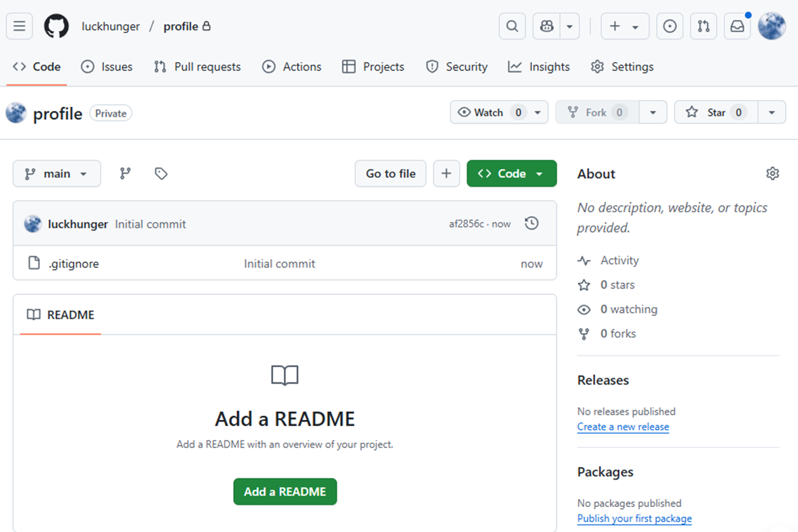Screen dimensions: 798x532
Task: Open user avatar menu in header
Action: pyautogui.click(x=772, y=26)
